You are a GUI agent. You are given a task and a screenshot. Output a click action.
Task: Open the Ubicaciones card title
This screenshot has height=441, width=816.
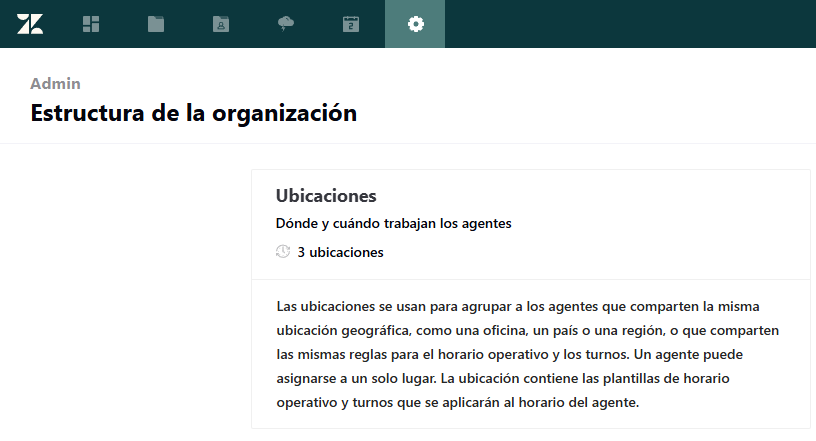coord(325,196)
